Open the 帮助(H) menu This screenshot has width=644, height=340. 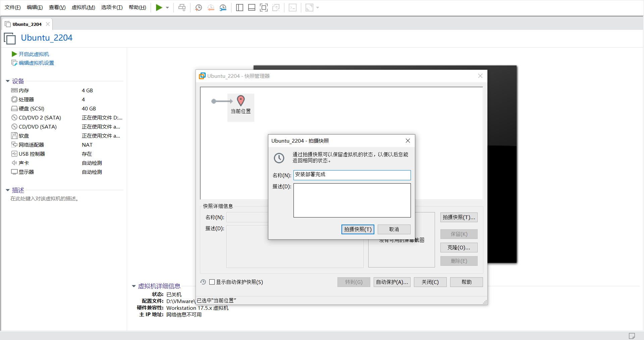pos(138,7)
